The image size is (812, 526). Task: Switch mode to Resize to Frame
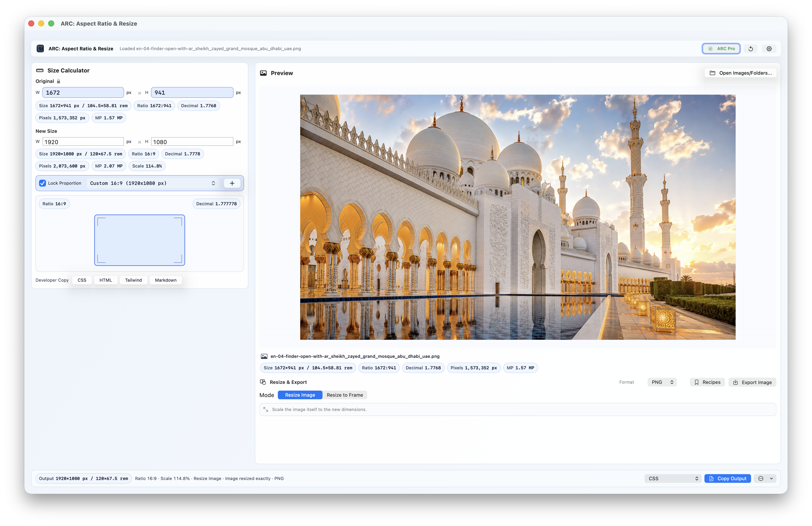[x=345, y=395]
